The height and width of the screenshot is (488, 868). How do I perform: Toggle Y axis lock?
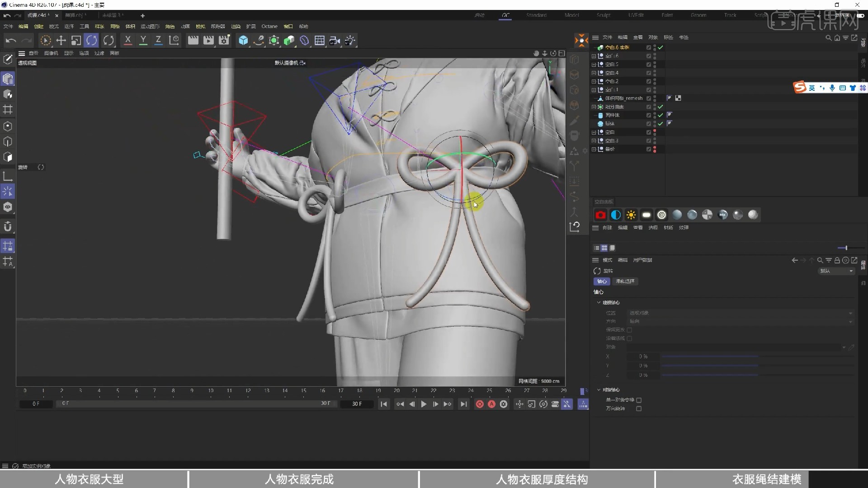click(x=143, y=41)
